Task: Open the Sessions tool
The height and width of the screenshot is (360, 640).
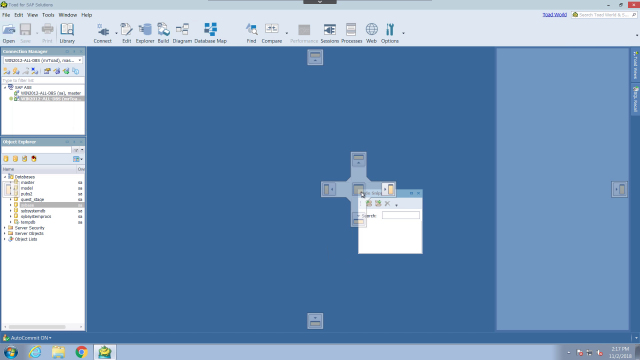Action: 330,33
